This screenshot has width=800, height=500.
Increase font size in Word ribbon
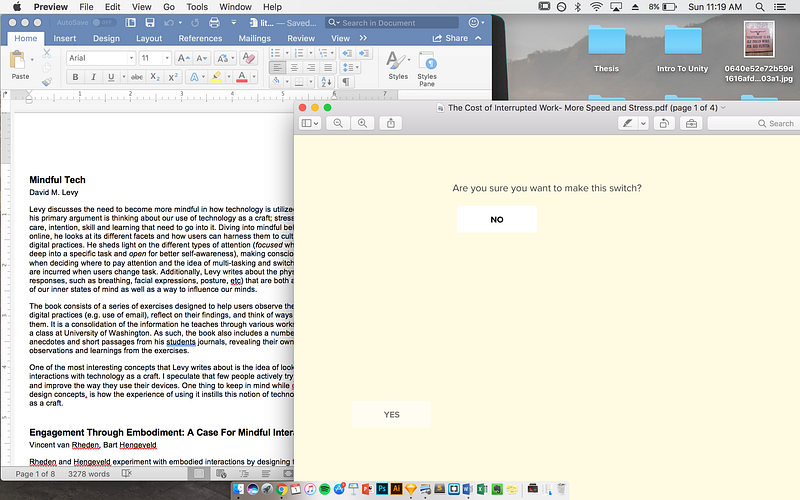pos(183,58)
